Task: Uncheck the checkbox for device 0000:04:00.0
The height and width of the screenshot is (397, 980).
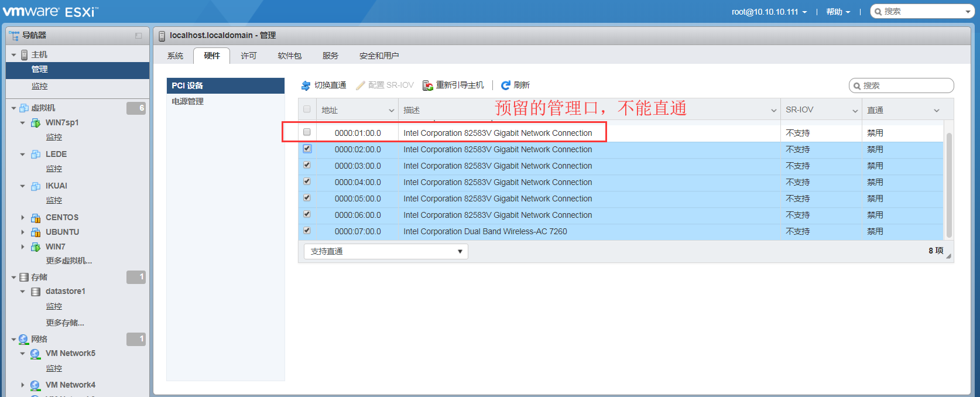Action: 307,182
